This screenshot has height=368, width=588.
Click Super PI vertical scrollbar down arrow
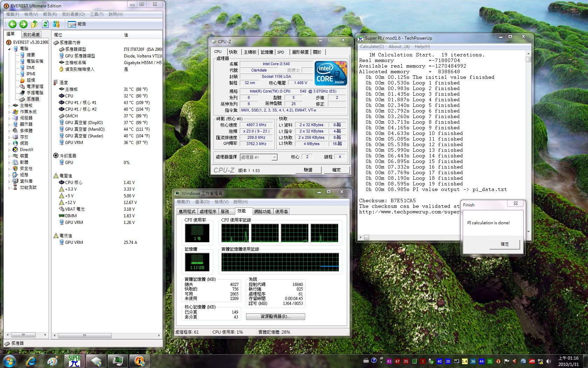[x=528, y=231]
